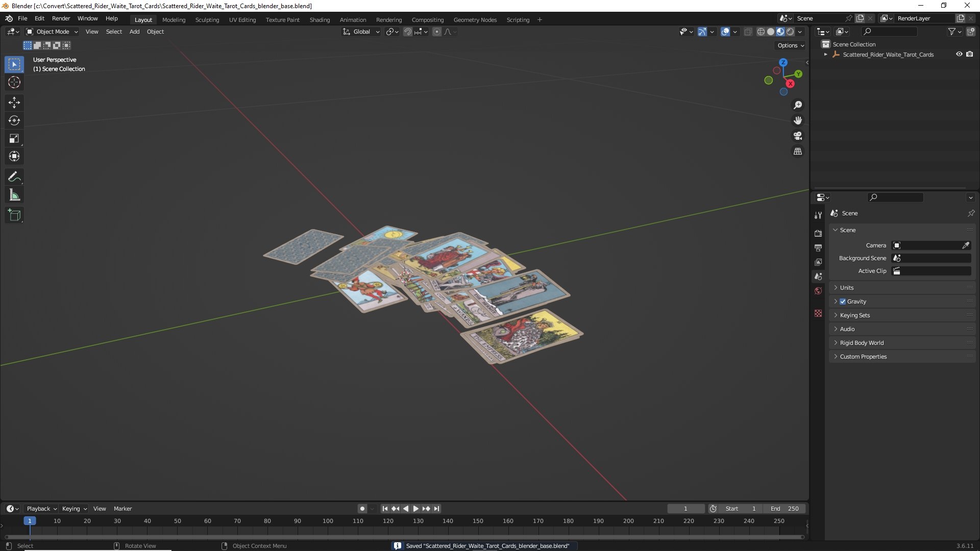Toggle the camera view icon
This screenshot has height=551, width=980.
798,136
